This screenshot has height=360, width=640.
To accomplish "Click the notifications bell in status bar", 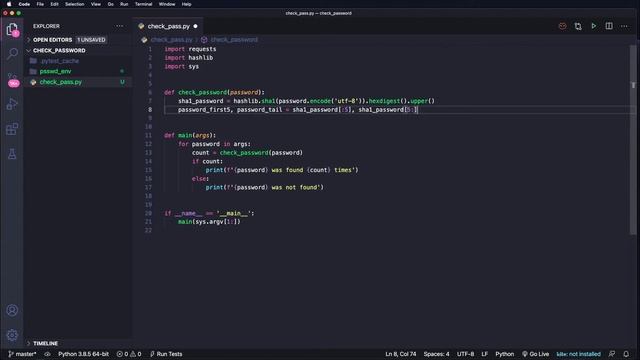I will click(626, 354).
